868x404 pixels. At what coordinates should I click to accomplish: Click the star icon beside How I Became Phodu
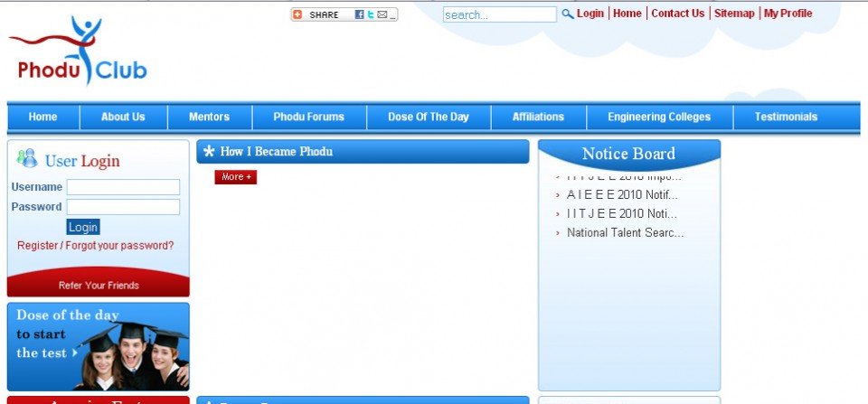coord(209,152)
